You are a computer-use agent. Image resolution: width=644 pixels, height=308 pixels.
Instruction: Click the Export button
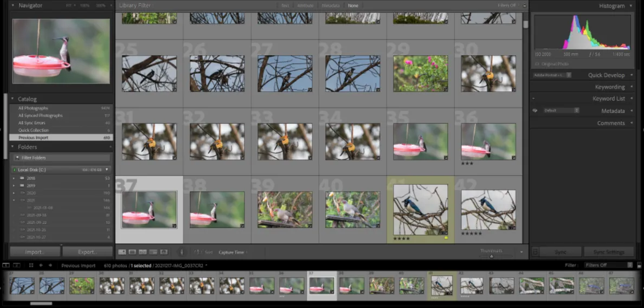click(87, 252)
